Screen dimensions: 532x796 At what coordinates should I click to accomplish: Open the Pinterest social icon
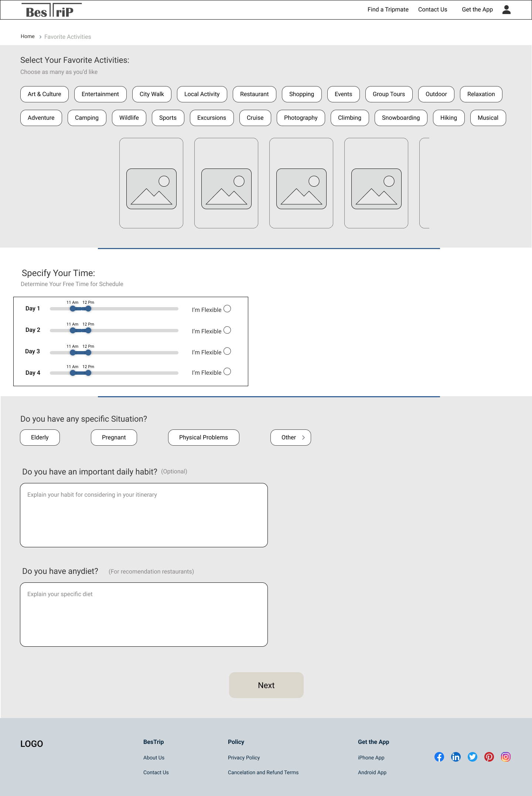(x=489, y=757)
